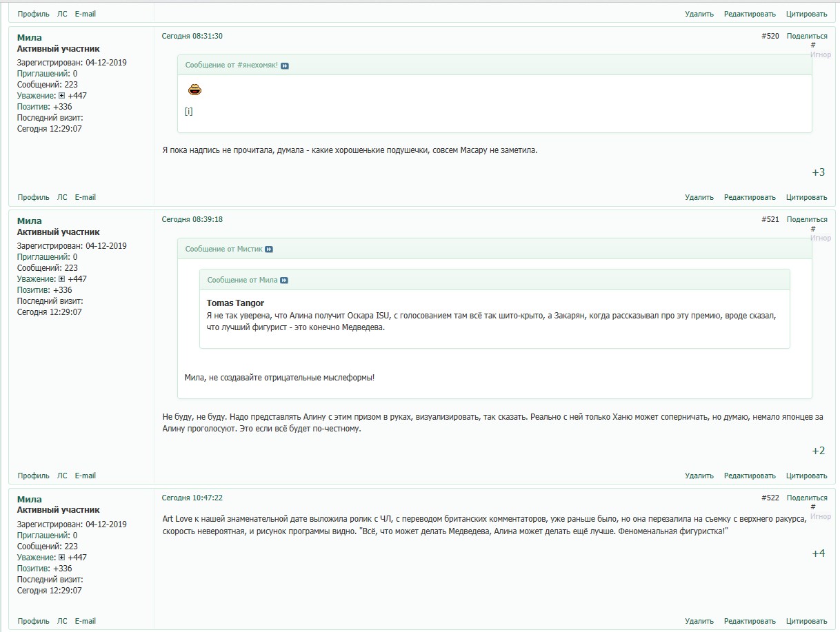Open ЛС of the post above #520
The height and width of the screenshot is (632, 840).
(x=62, y=14)
